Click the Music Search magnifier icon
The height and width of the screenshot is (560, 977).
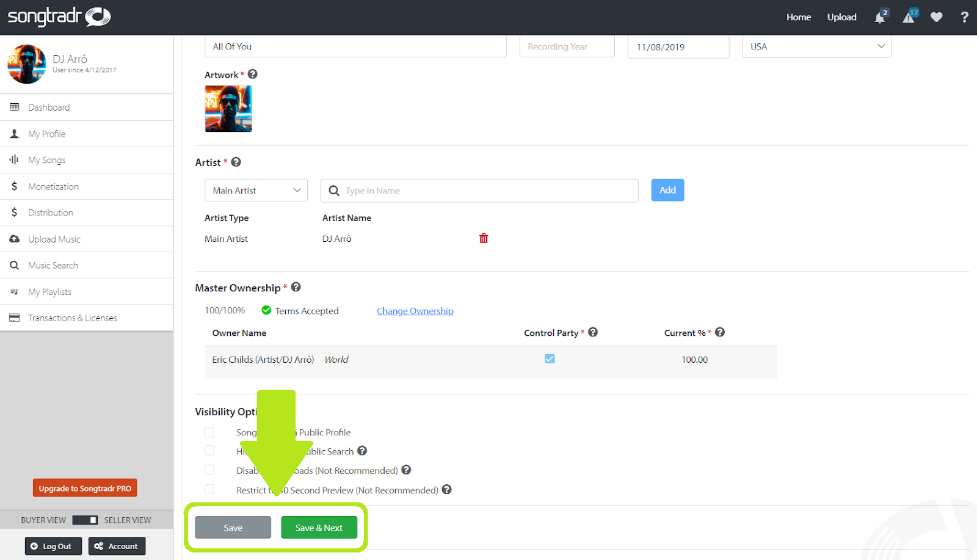click(x=15, y=265)
